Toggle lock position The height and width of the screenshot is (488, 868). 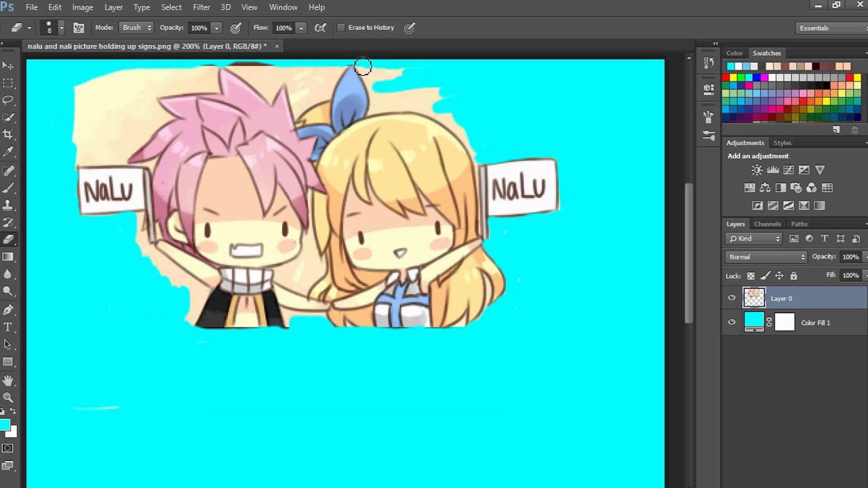779,276
